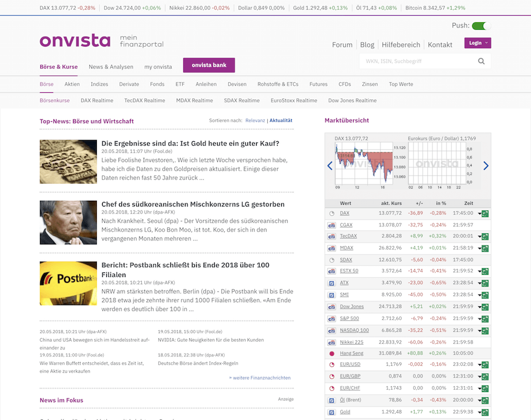Click the citi icon beside CGAX
The height and width of the screenshot is (420, 531).
(x=332, y=225)
